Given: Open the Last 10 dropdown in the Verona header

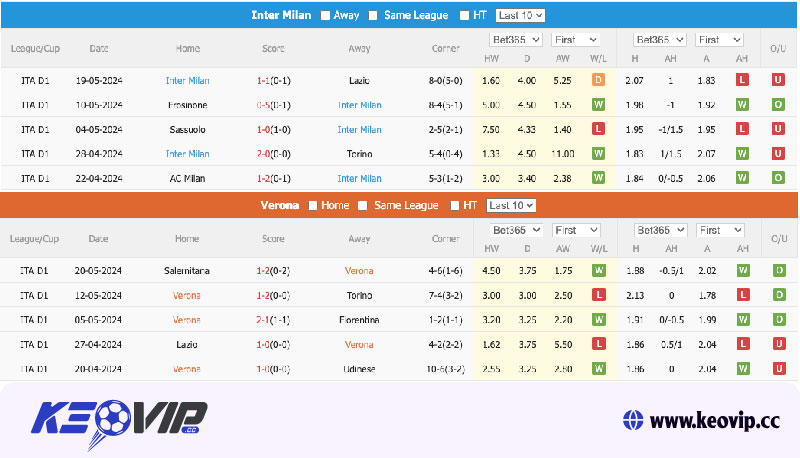Looking at the screenshot, I should [511, 205].
